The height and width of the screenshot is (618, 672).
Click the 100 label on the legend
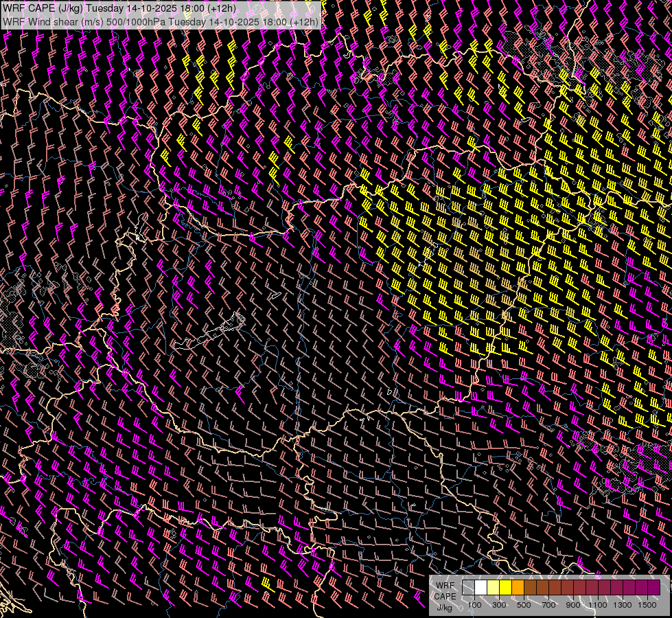click(474, 605)
